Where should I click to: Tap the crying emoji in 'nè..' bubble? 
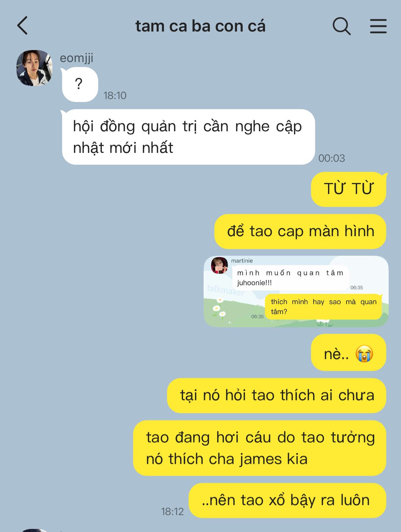[364, 353]
